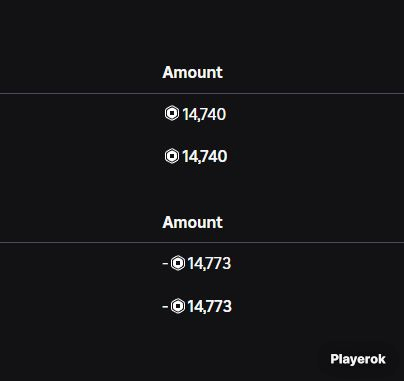Click the minus sign before the last 14,773
The image size is (404, 381).
tap(165, 306)
